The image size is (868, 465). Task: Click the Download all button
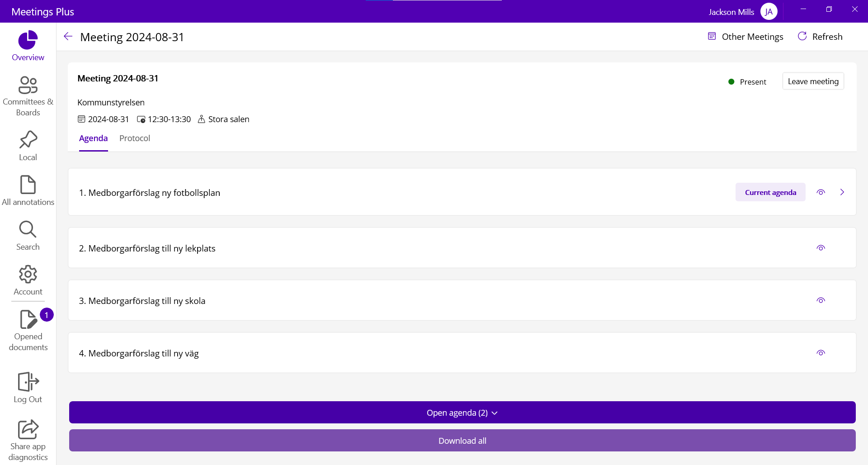click(x=462, y=441)
